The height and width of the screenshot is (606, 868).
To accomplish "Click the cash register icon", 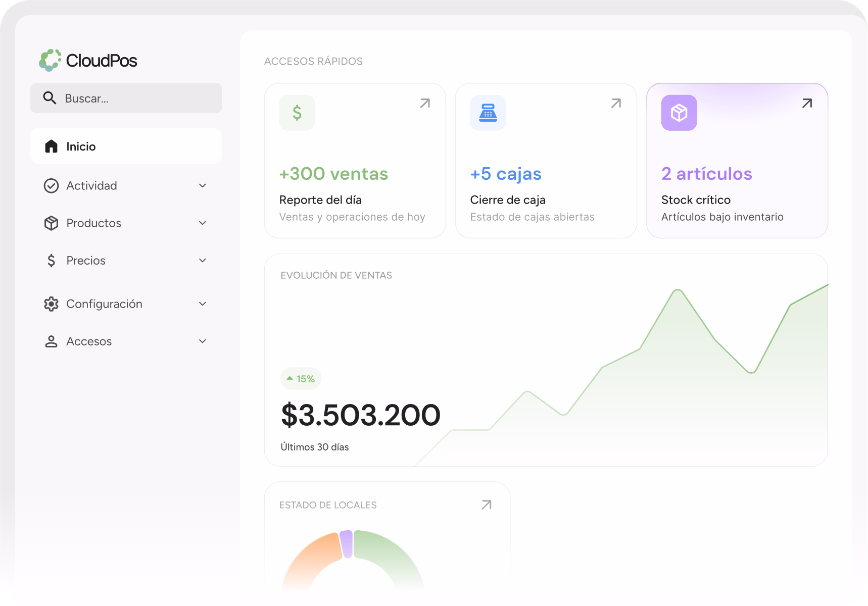I will [488, 113].
